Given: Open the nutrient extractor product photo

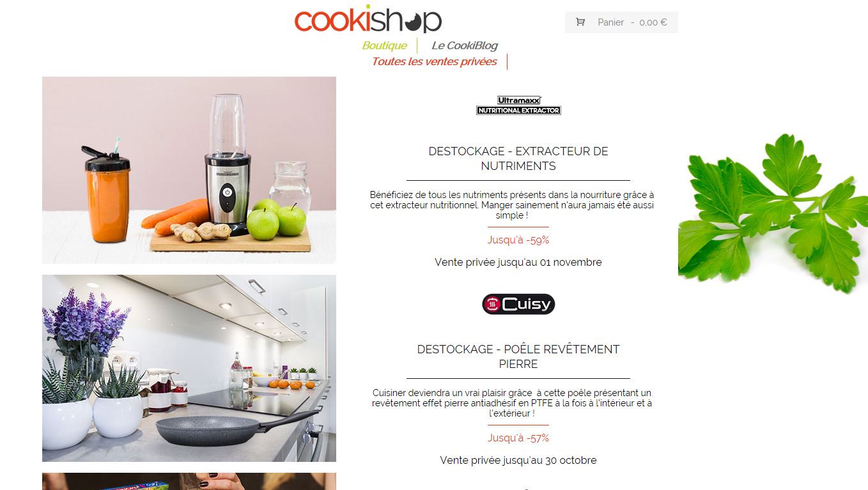Looking at the screenshot, I should [x=189, y=170].
